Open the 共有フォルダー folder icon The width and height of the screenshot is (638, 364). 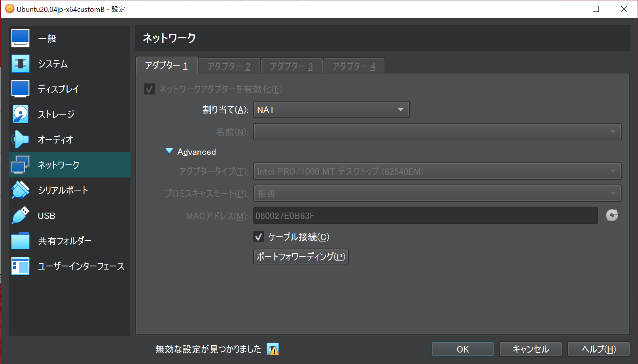coord(20,241)
